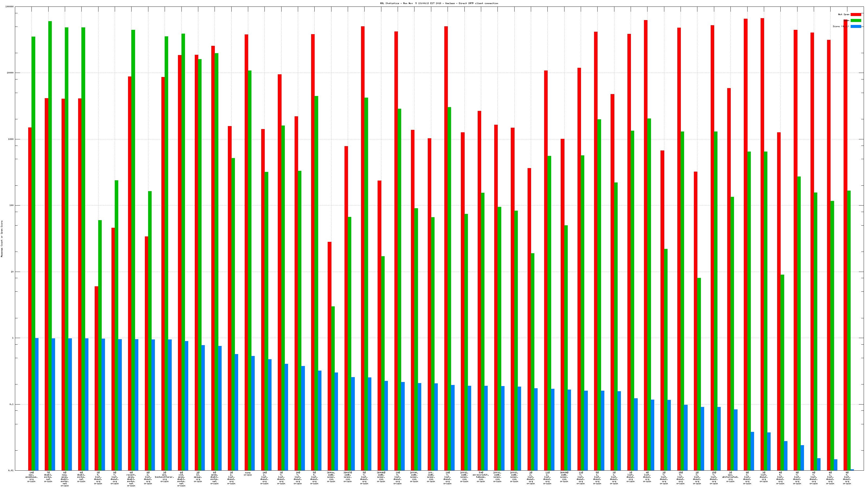Select the sa-accredit.habeas.com x-axis label

pyautogui.click(x=481, y=477)
